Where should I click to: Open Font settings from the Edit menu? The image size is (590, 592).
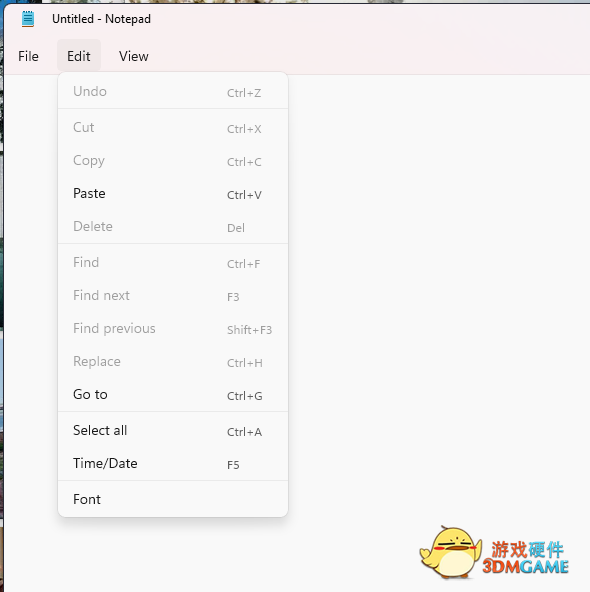(x=173, y=499)
